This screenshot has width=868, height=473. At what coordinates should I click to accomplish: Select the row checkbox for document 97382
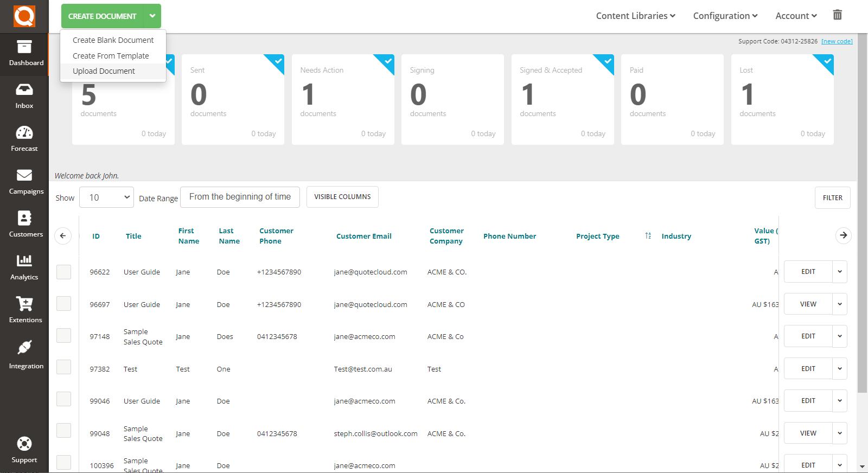tap(64, 367)
